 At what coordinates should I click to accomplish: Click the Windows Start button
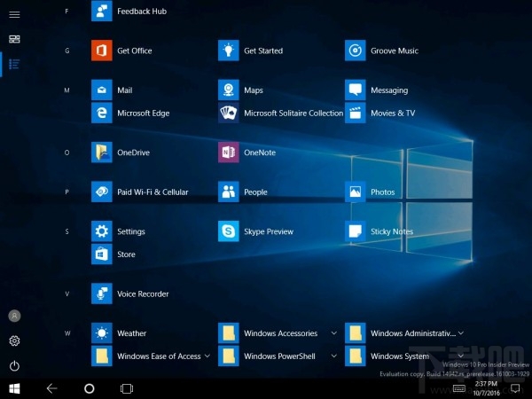click(14, 388)
